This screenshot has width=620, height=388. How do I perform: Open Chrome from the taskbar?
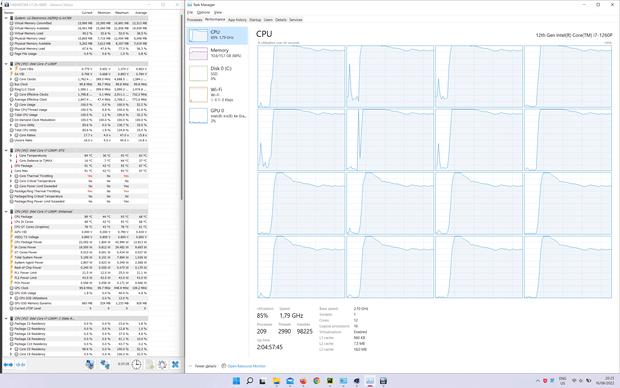(316, 381)
